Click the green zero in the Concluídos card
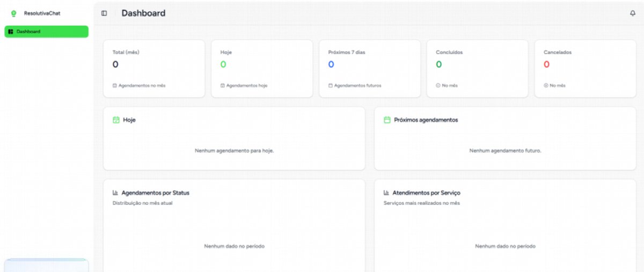This screenshot has width=644, height=272. [439, 64]
